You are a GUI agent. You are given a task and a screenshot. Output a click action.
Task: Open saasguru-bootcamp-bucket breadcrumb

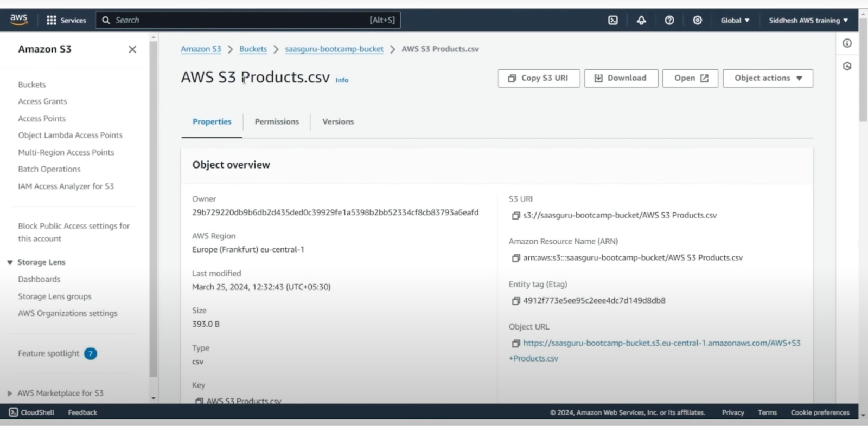[x=334, y=49]
